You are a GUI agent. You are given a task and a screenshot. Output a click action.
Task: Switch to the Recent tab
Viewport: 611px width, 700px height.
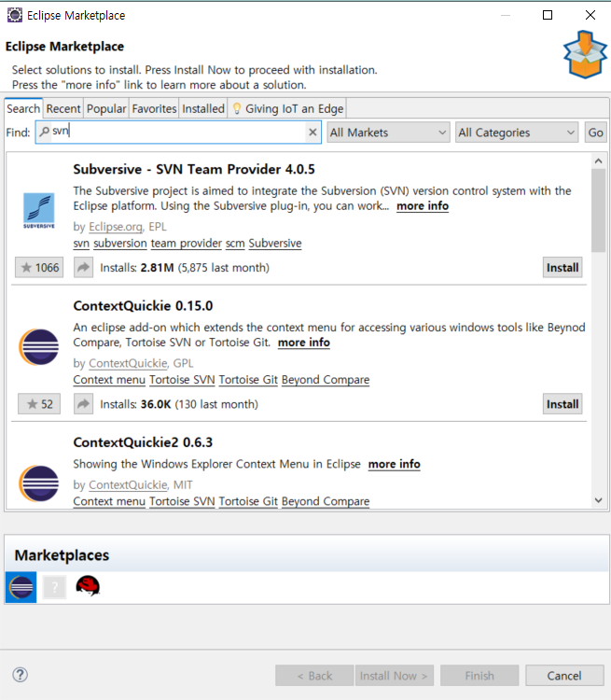tap(63, 108)
